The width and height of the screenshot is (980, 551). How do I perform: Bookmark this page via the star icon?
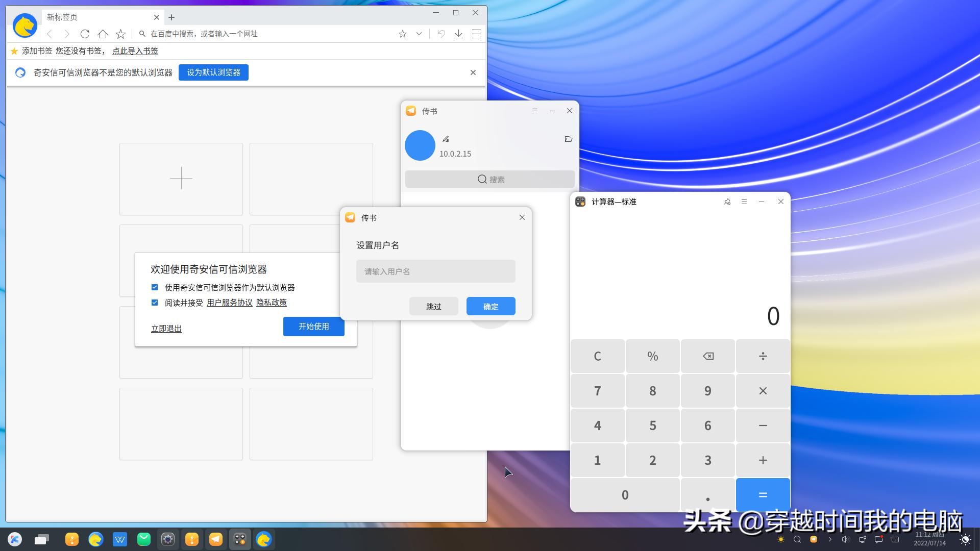coord(403,34)
